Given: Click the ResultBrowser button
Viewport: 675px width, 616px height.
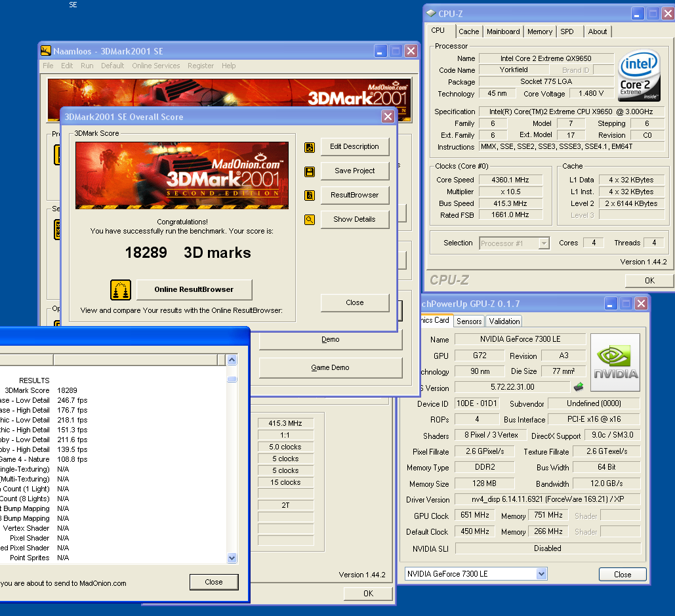Looking at the screenshot, I should 354,195.
